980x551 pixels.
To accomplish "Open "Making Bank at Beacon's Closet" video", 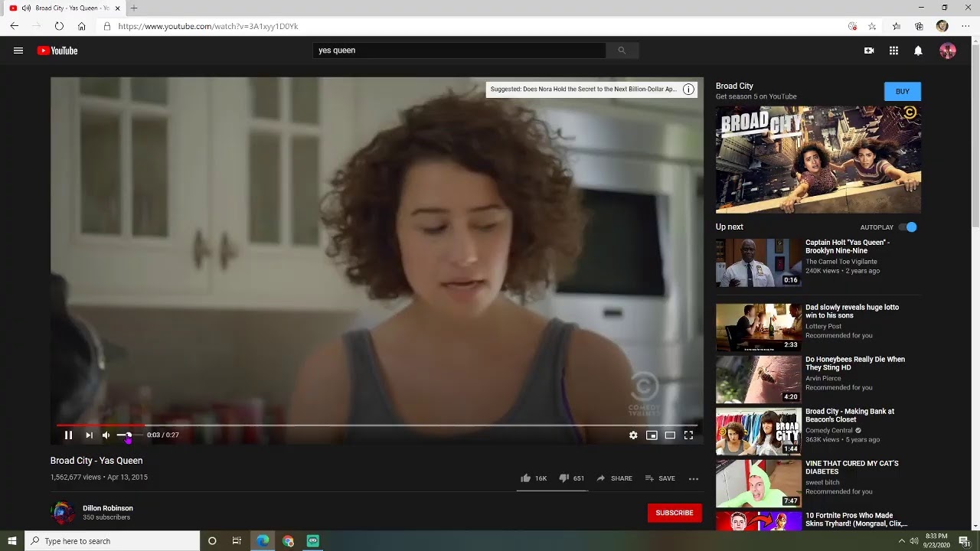I will pyautogui.click(x=850, y=416).
